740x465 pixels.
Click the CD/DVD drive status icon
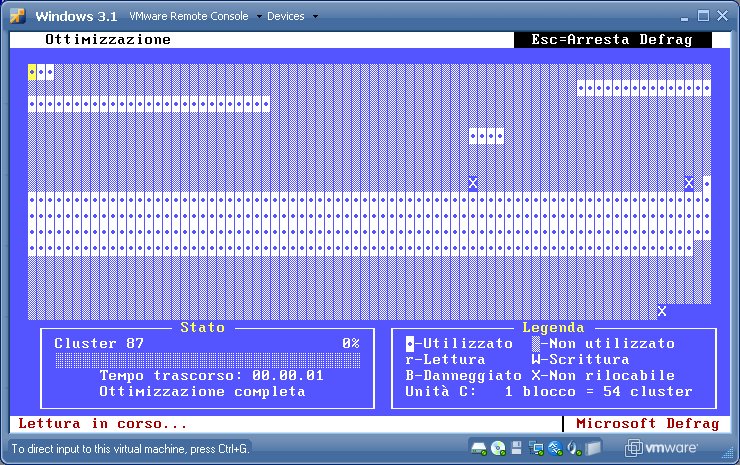point(497,448)
